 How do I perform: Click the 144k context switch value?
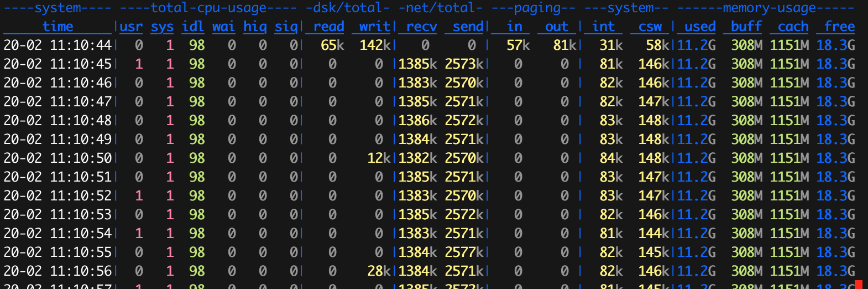[653, 234]
